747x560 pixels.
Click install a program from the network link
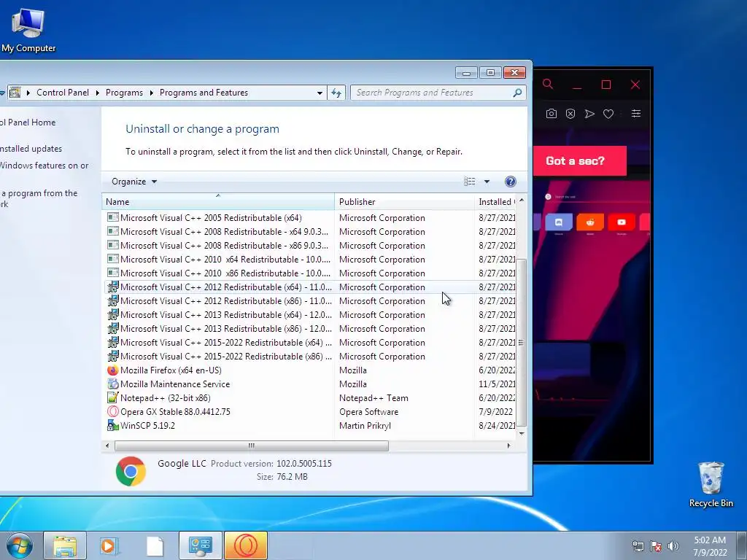[39, 198]
